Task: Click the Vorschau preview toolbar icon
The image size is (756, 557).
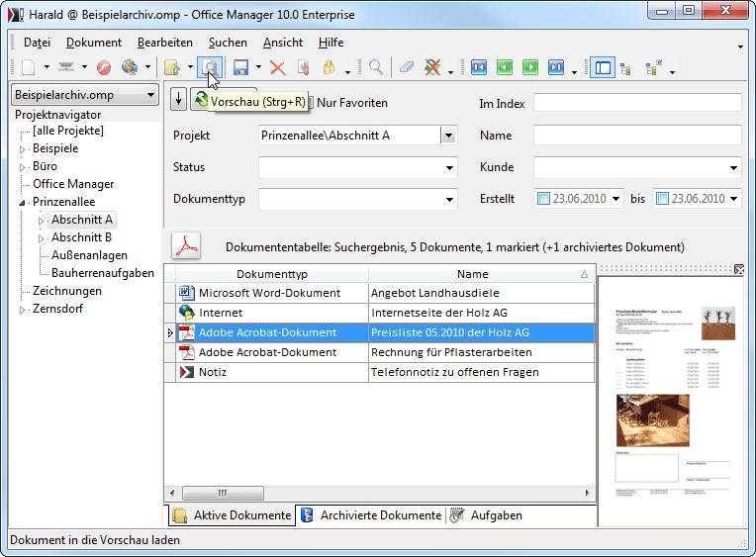Action: click(210, 67)
